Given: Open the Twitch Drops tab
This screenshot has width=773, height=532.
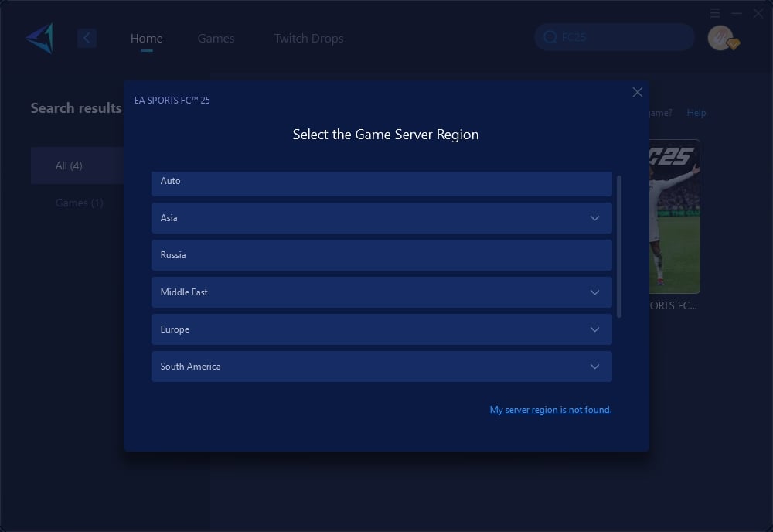Looking at the screenshot, I should coord(308,39).
